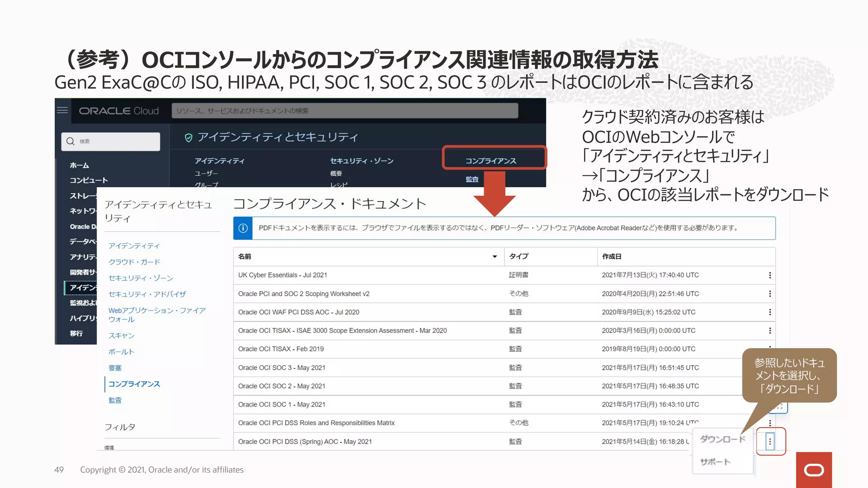Viewport: 868px width, 488px height.
Task: Click the shield icon beside アイデンティティとセキュリティ
Action: pos(189,138)
